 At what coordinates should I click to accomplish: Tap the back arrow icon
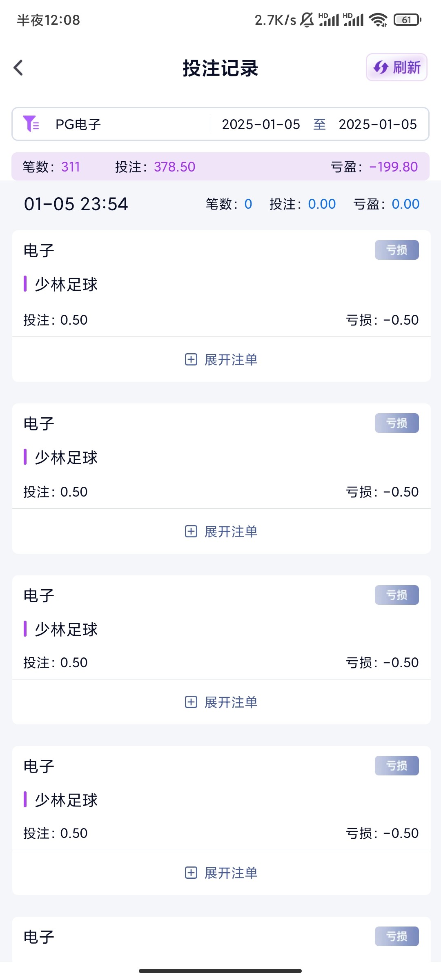coord(18,68)
